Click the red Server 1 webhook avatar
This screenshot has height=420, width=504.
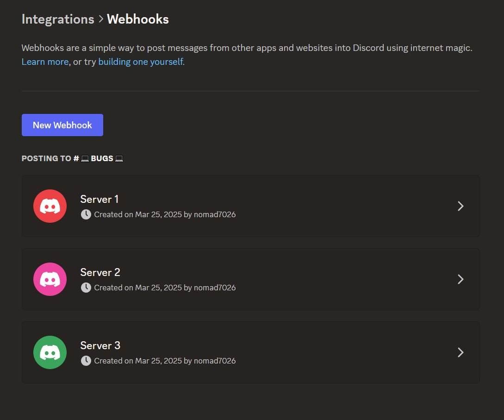click(50, 206)
